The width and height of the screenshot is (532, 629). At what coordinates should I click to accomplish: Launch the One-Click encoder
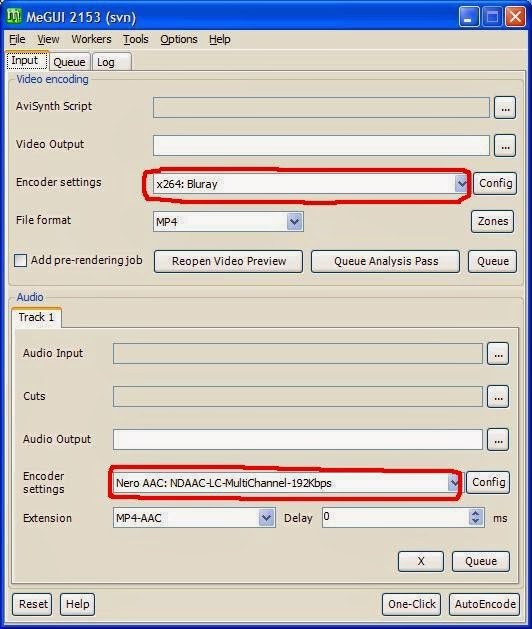tap(411, 604)
